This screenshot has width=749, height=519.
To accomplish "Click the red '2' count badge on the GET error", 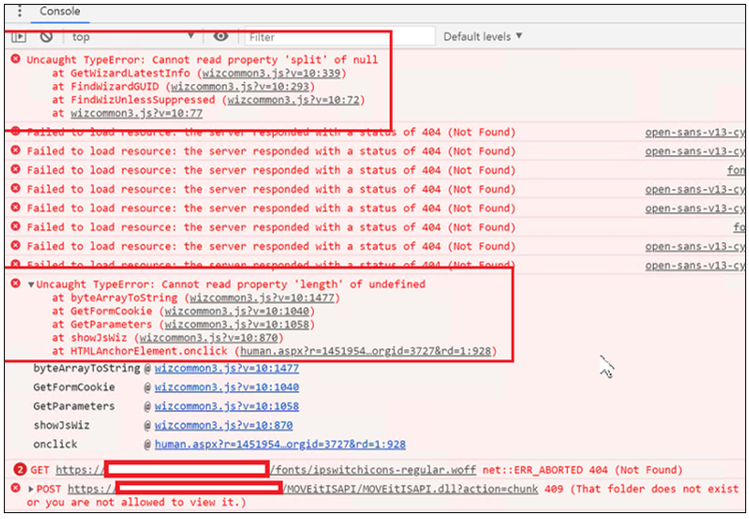I will pyautogui.click(x=19, y=469).
